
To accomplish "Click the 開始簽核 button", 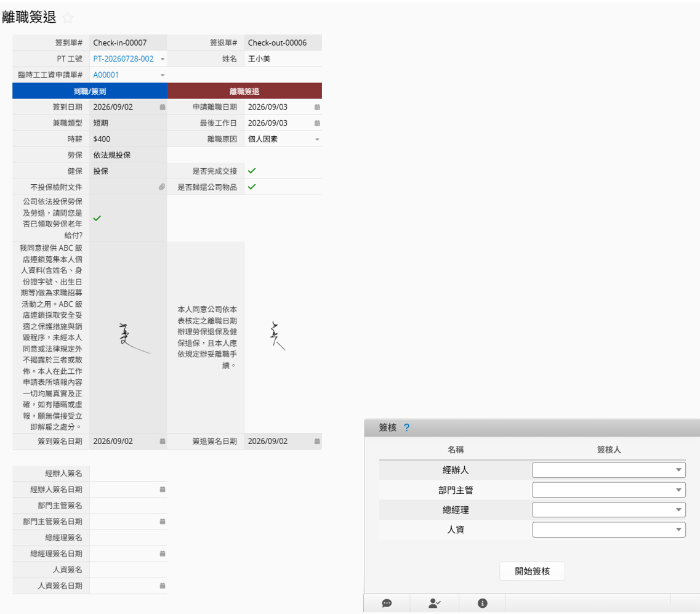I will [532, 571].
